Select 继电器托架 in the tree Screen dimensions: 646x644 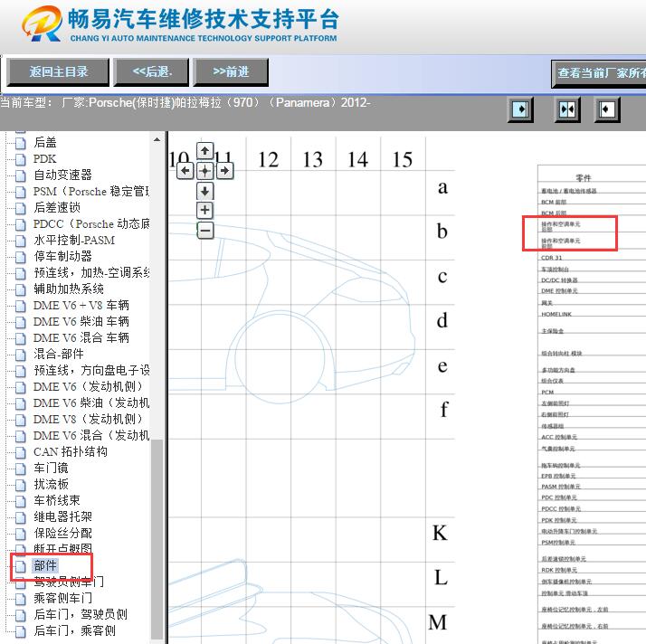pyautogui.click(x=62, y=516)
